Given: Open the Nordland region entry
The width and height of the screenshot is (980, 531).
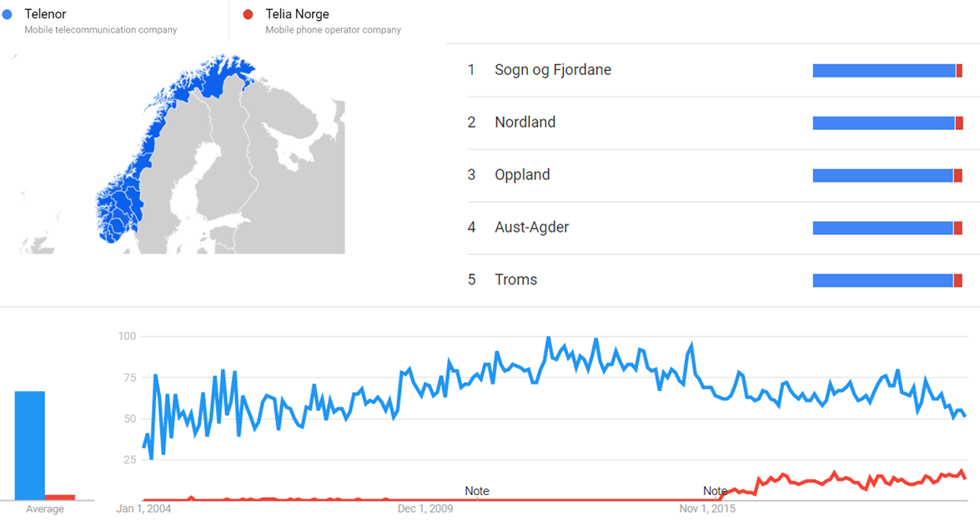Looking at the screenshot, I should [525, 123].
